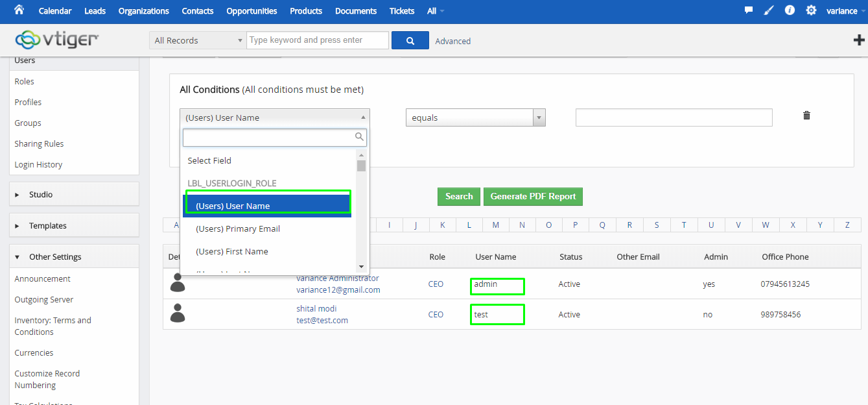Open the (Users) User Name field dropdown
The height and width of the screenshot is (405, 868).
click(275, 117)
